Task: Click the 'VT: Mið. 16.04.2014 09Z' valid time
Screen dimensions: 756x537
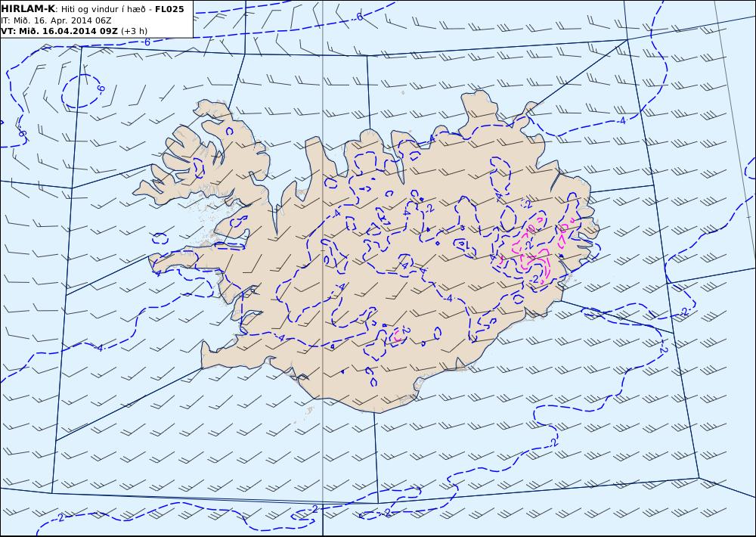Action: tap(59, 31)
